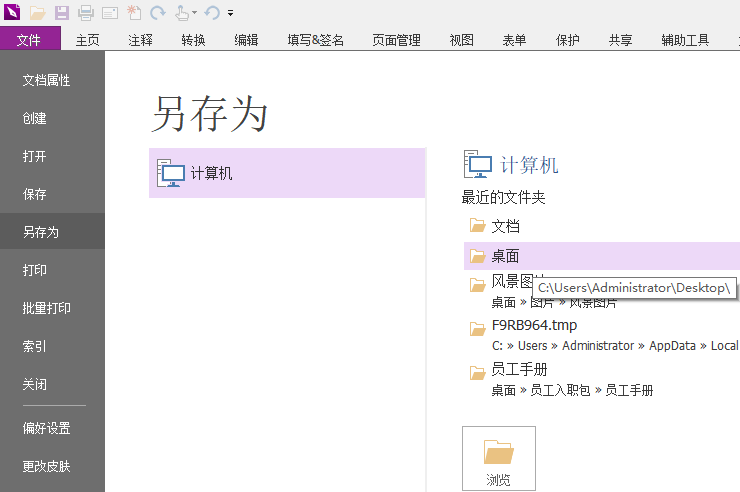Click the redo arrow icon
Viewport: 740px width, 492px height.
[x=158, y=13]
